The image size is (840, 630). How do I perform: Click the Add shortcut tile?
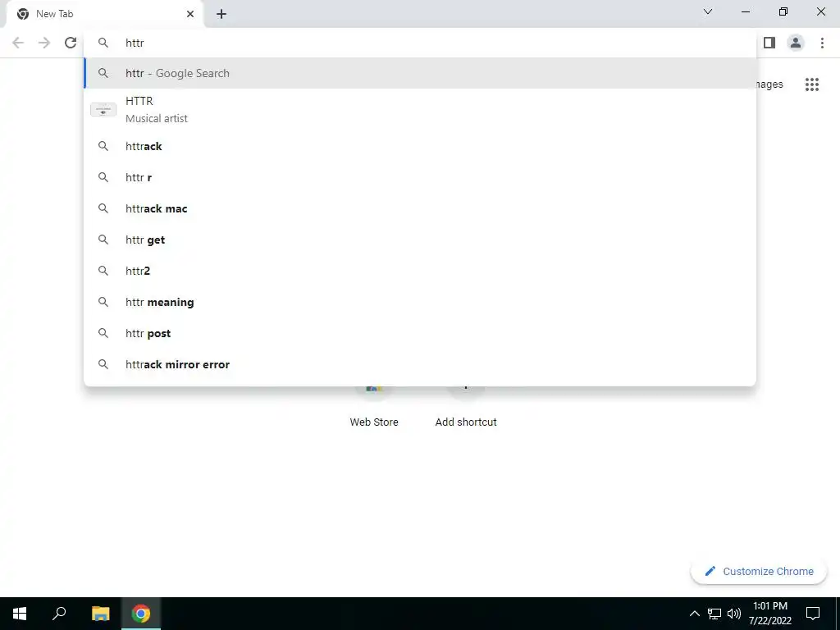pos(466,405)
